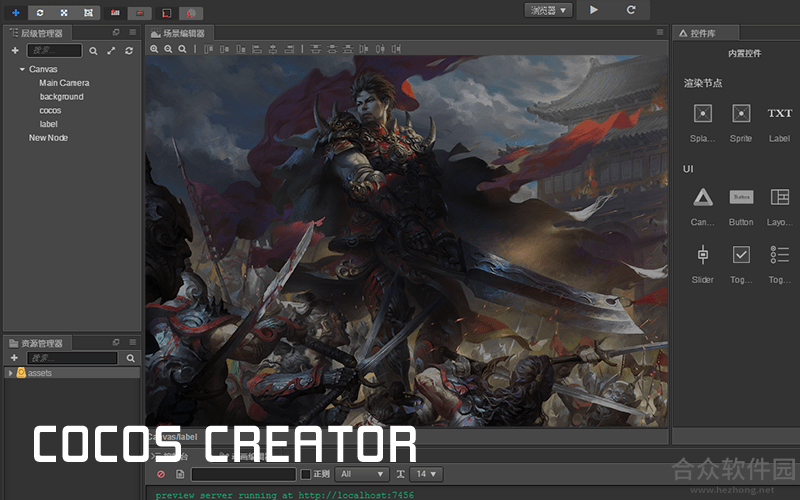Add a new node with plus button
This screenshot has width=800, height=500.
pyautogui.click(x=15, y=50)
